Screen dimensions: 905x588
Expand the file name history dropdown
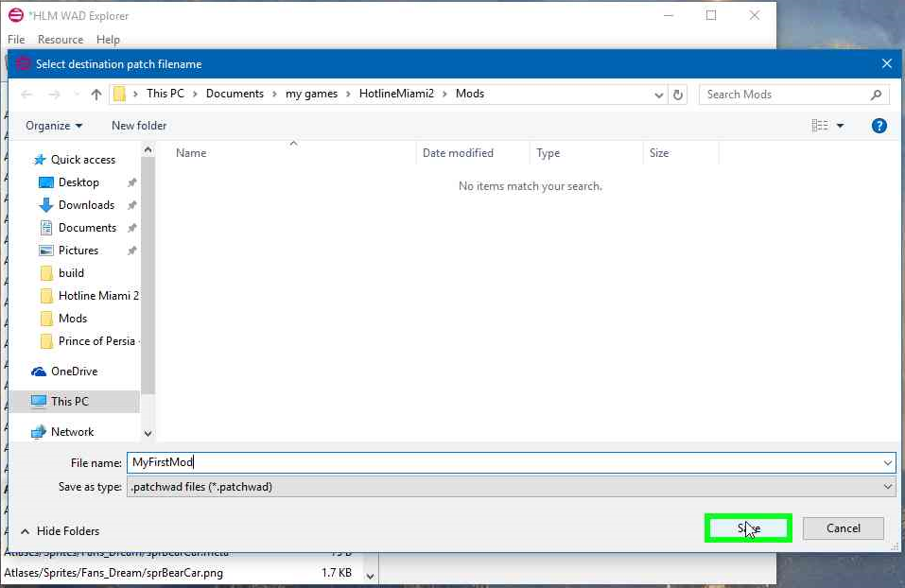point(890,462)
